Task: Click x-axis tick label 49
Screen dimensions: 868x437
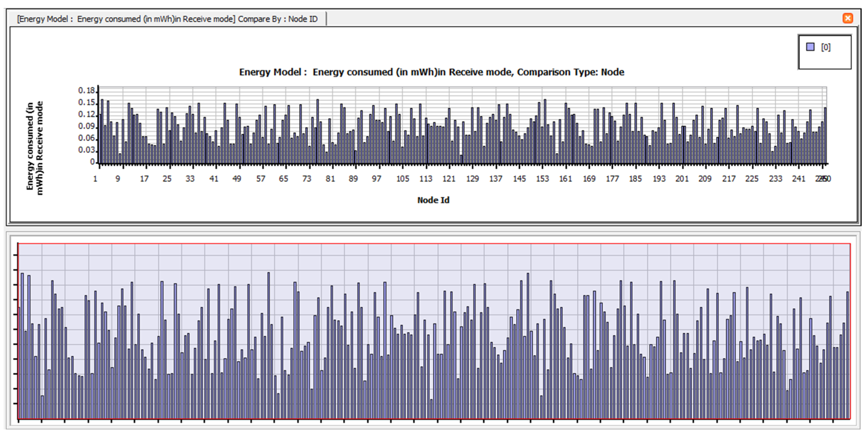Action: tap(237, 179)
